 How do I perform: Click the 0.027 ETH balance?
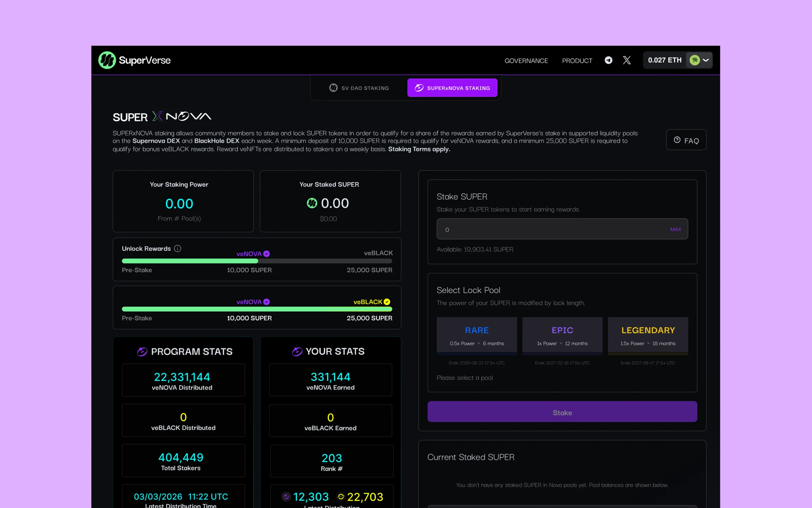[664, 60]
